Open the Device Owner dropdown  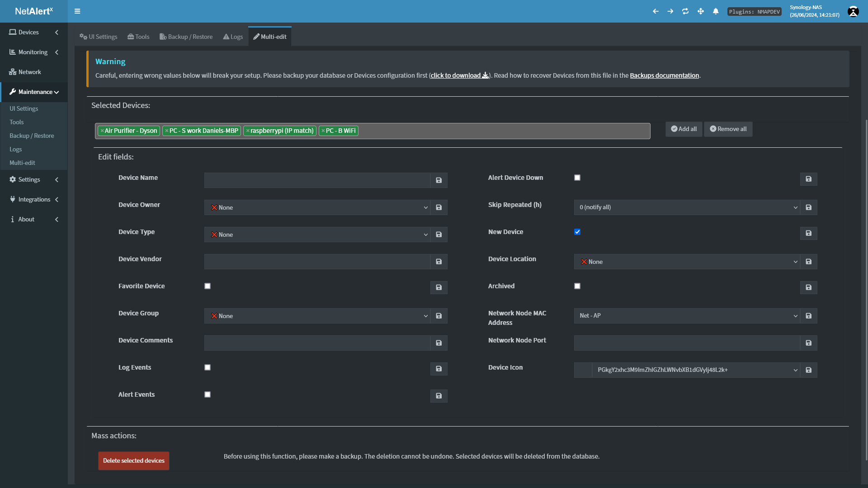(x=317, y=207)
